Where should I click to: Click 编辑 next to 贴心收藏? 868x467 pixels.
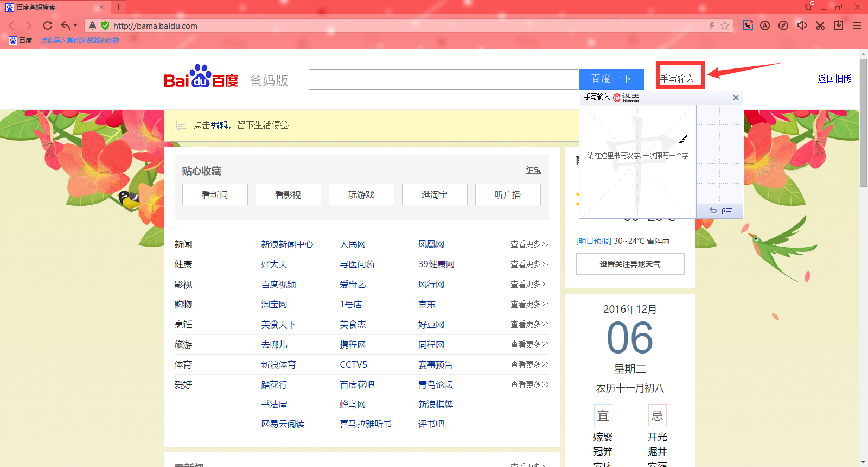(533, 171)
